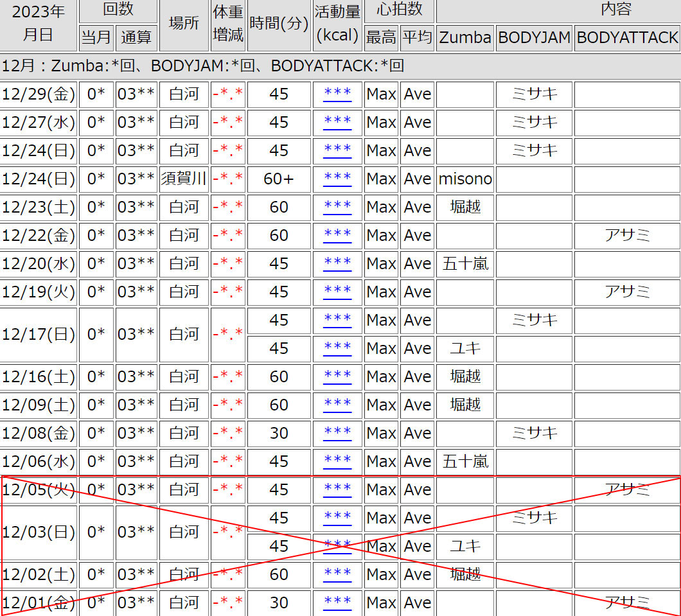Click the date cell 12/01(金)
The width and height of the screenshot is (681, 616).
[38, 603]
